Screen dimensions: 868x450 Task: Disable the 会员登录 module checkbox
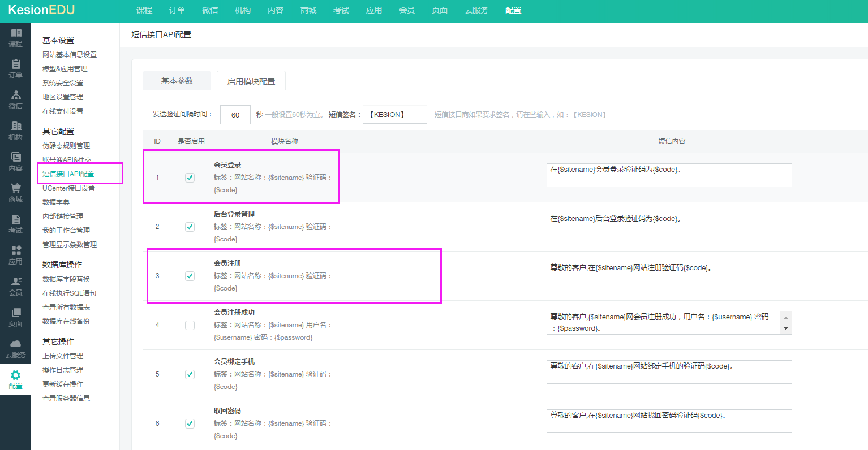[190, 178]
